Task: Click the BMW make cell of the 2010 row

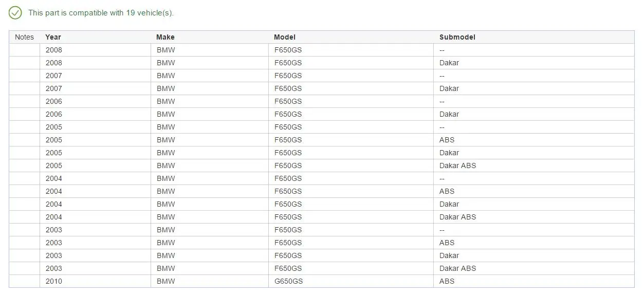Action: [x=165, y=281]
